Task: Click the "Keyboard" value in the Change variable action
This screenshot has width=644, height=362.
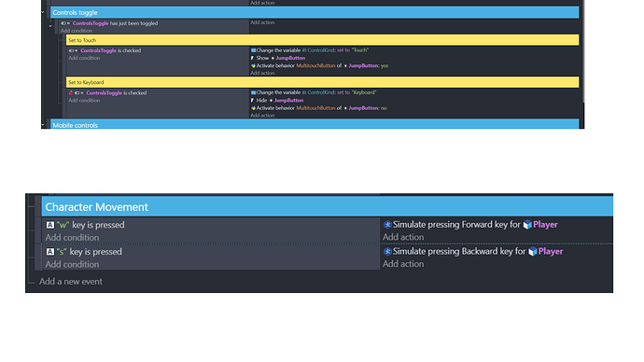Action: coord(363,92)
